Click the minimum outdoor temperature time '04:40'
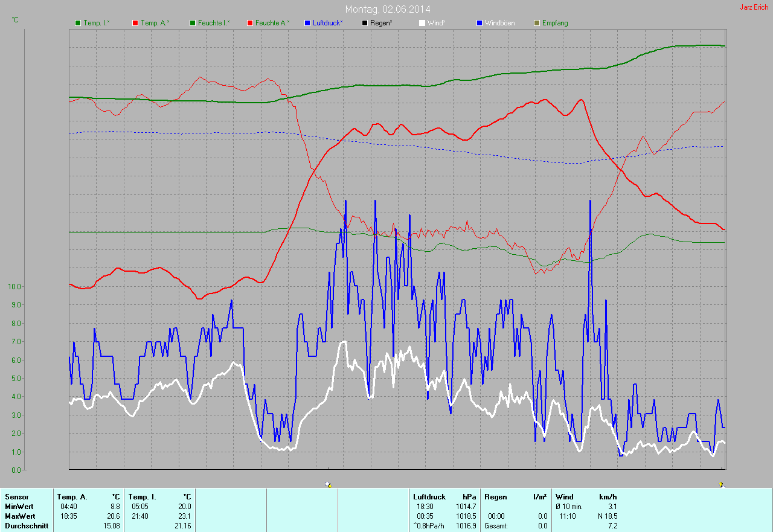 click(69, 507)
